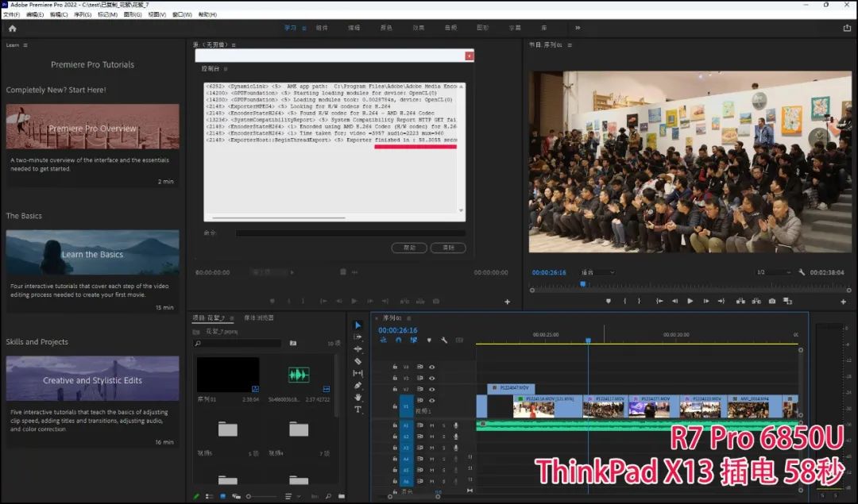Select the Hand tool
The image size is (858, 504).
(x=357, y=396)
